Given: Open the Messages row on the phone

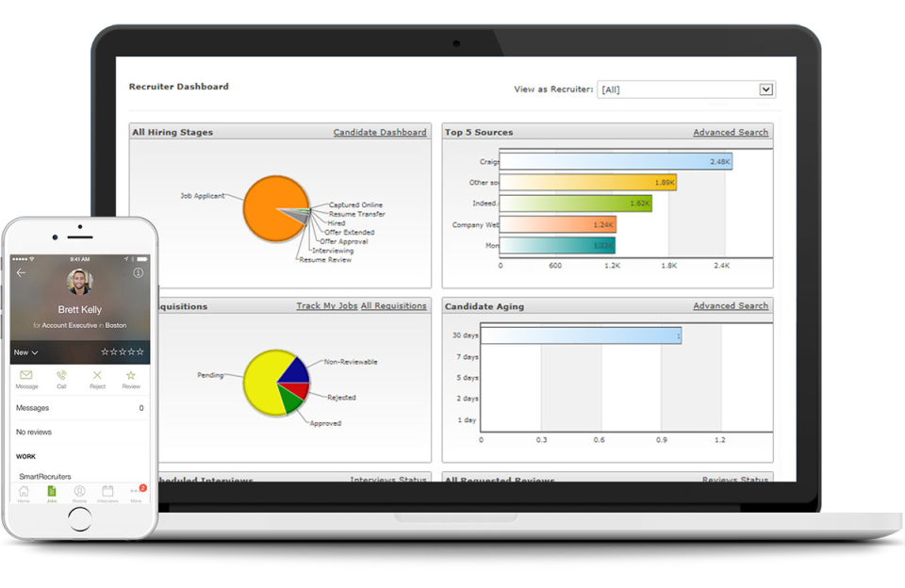Looking at the screenshot, I should (79, 408).
